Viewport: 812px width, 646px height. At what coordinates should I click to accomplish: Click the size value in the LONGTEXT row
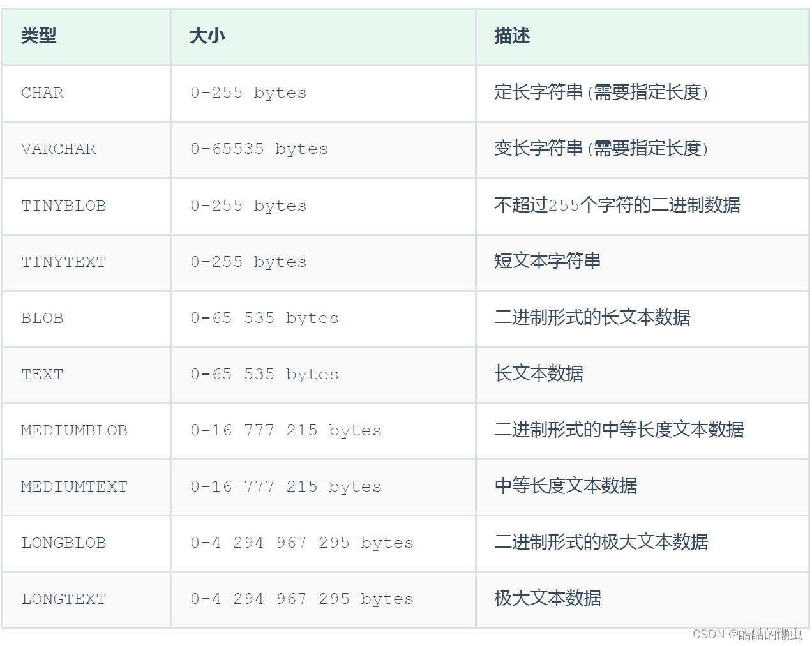302,599
